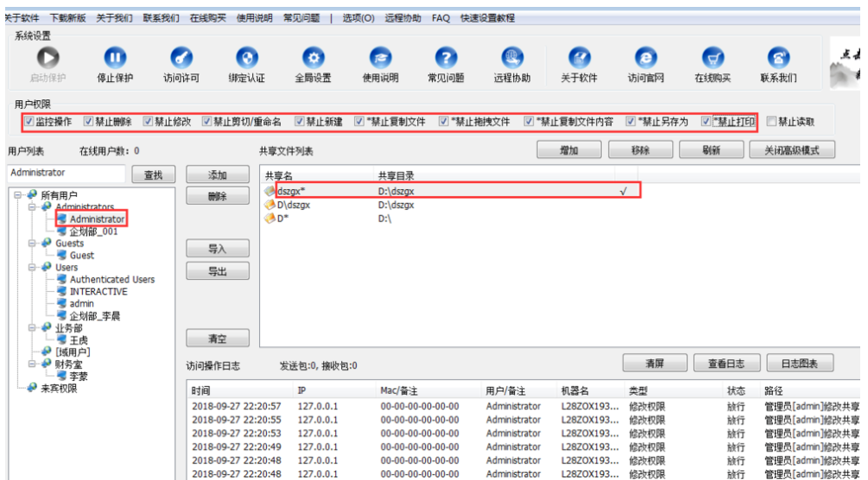Collapse the Users group node
This screenshot has width=868, height=480.
click(x=32, y=267)
